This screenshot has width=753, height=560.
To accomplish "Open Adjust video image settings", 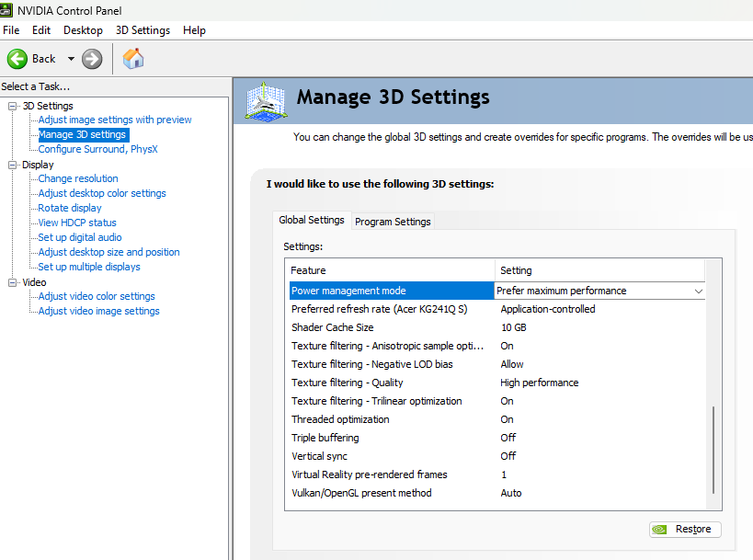I will (x=99, y=311).
